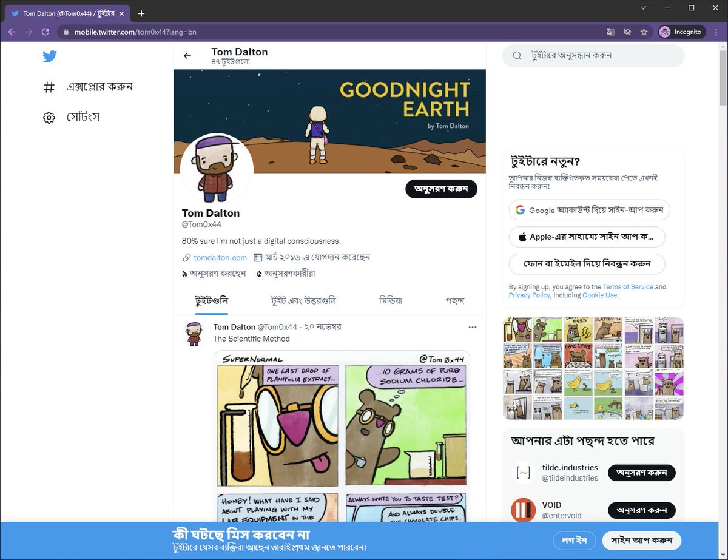
Task: Select টুইট এবং উত্তরগুলি tab
Action: pyautogui.click(x=303, y=300)
